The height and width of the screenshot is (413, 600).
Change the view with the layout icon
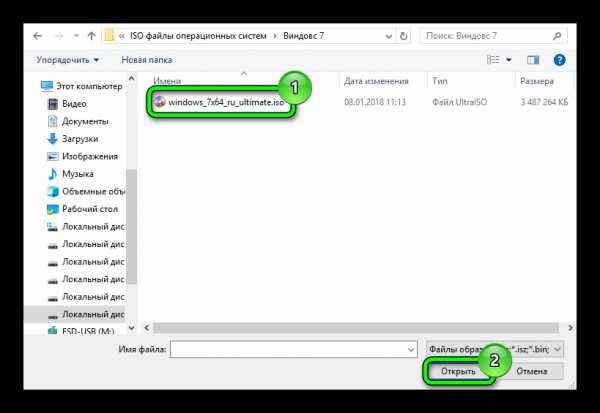[x=493, y=60]
